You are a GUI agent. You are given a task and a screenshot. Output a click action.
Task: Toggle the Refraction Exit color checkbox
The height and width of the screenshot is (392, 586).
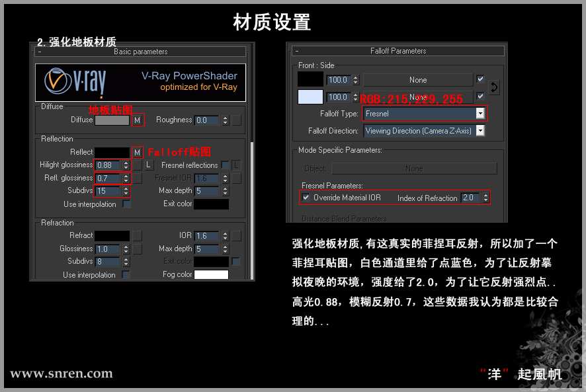(x=235, y=261)
